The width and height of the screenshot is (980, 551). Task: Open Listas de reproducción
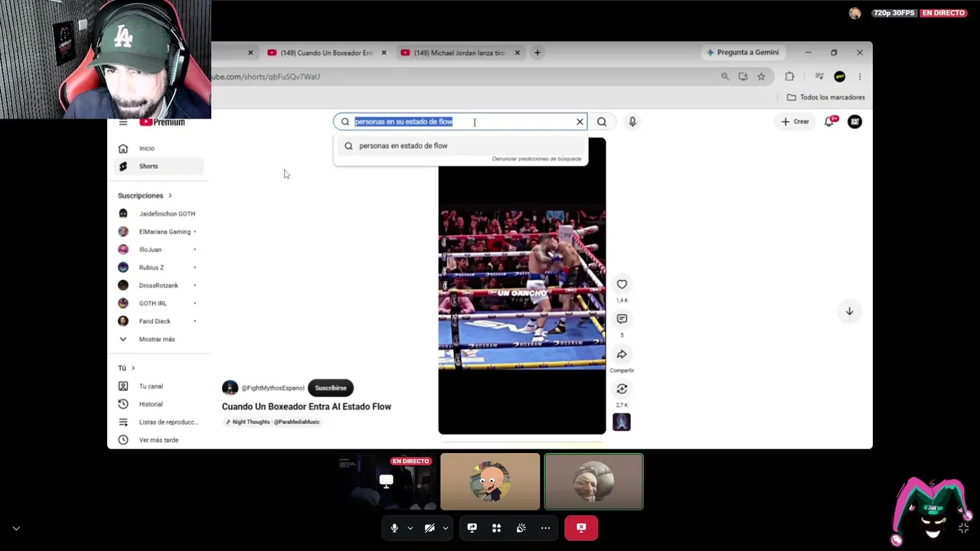[x=158, y=422]
